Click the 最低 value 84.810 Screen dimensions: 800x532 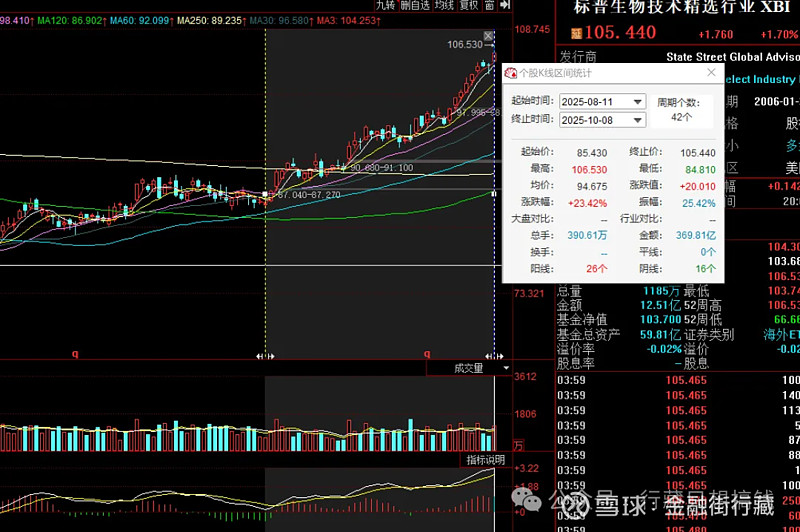click(700, 170)
